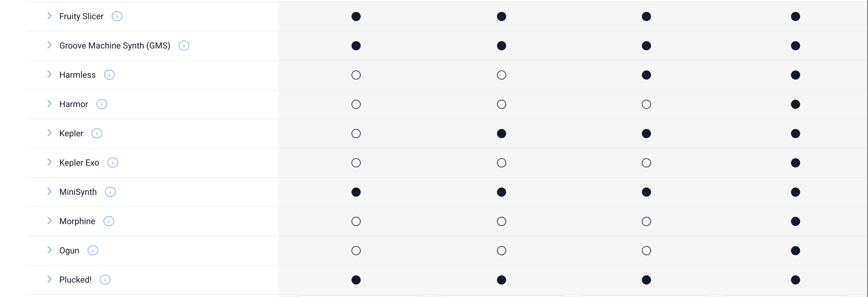Click the Kepler plugin name
Image resolution: width=868 pixels, height=297 pixels.
[x=71, y=133]
